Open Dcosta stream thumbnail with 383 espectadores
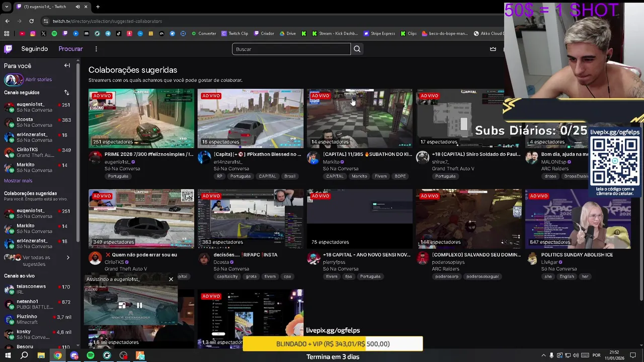 (251, 219)
